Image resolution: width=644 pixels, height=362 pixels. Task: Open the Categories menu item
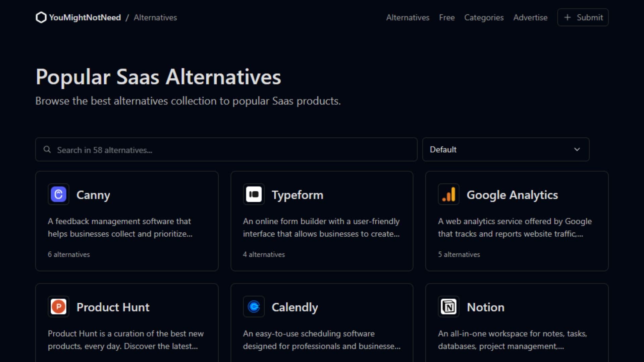pyautogui.click(x=484, y=17)
